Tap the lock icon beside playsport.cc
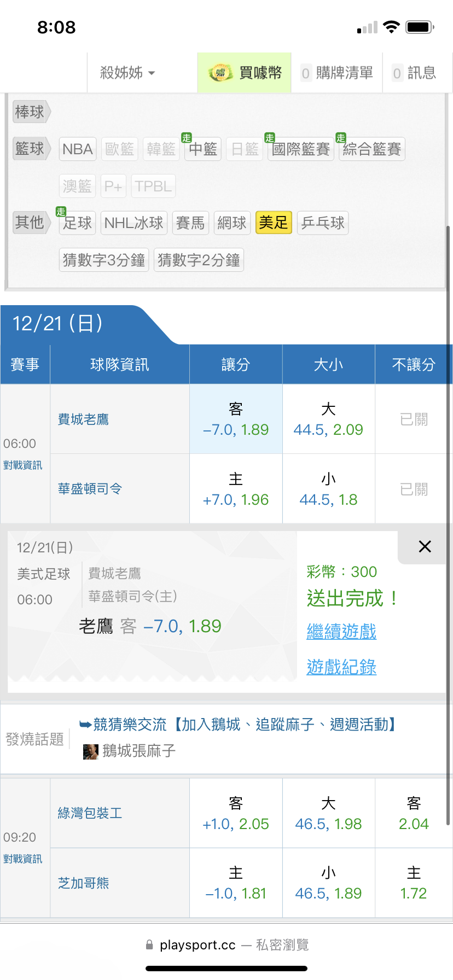Screen dimensions: 453x980 point(149,944)
